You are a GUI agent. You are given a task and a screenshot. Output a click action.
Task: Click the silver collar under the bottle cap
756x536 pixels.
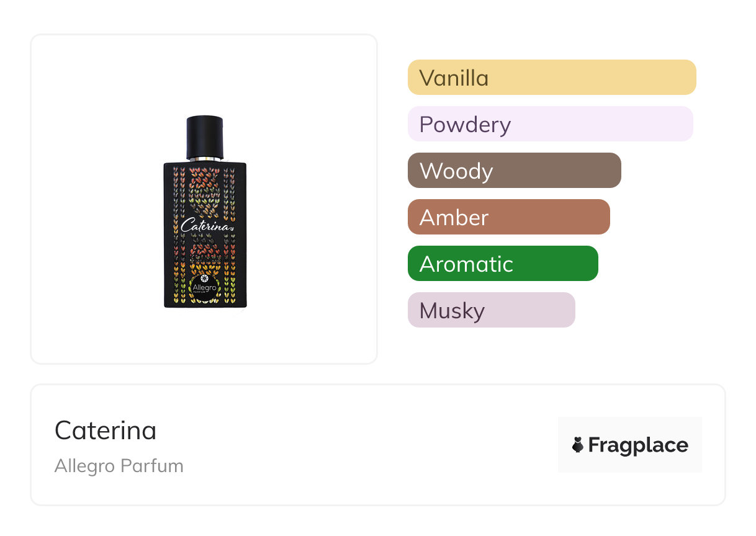(205, 159)
